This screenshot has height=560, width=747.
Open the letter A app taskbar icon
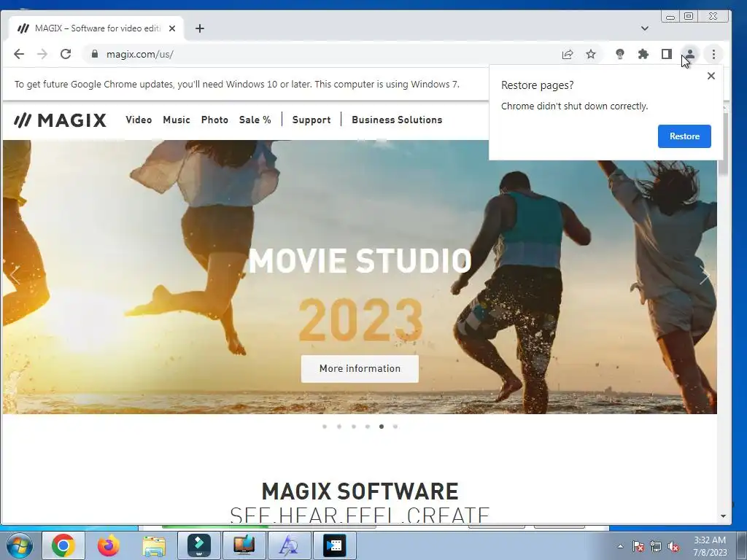pos(289,545)
